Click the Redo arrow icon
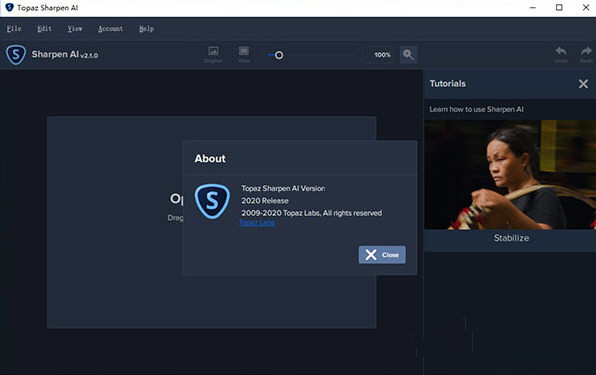This screenshot has width=596, height=375. (586, 51)
